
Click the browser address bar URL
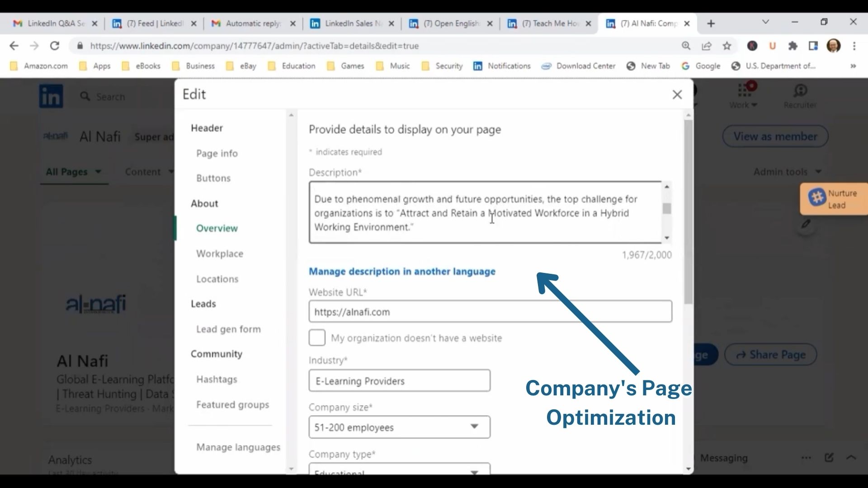[x=254, y=46]
